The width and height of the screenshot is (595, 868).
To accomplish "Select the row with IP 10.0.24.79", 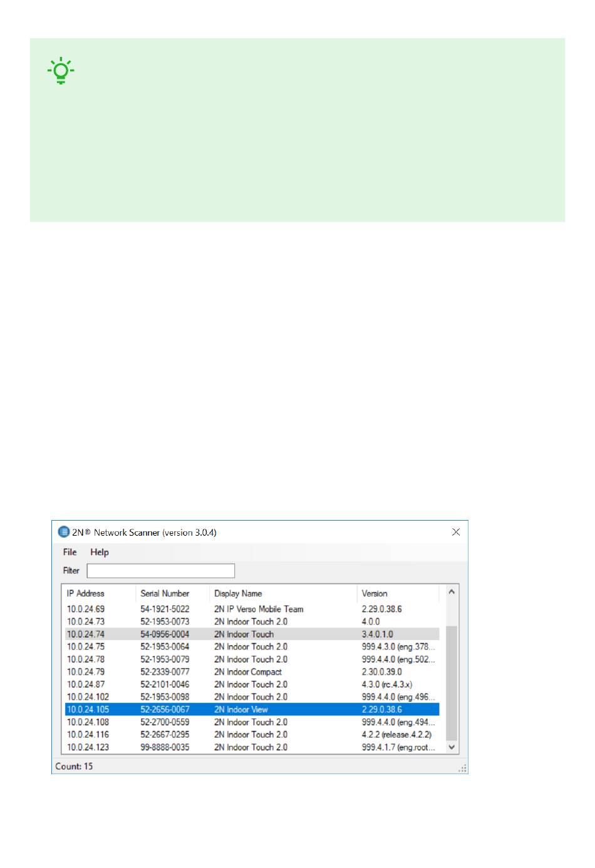I will coord(252,671).
